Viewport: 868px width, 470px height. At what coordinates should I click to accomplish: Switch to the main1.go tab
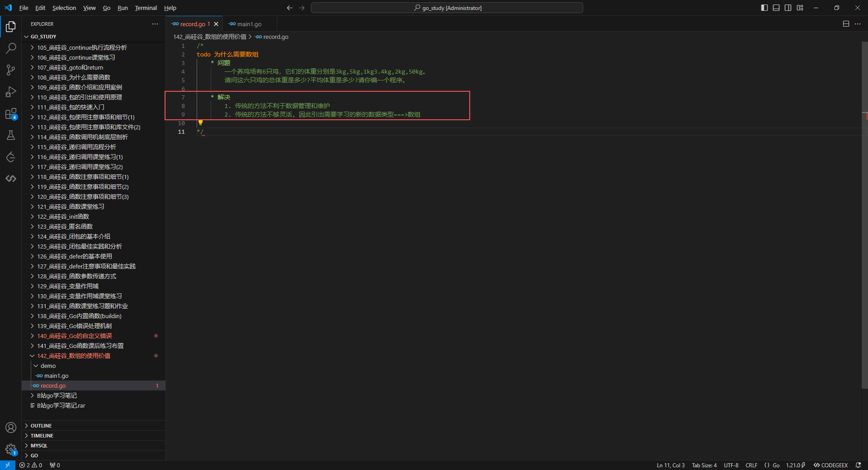(249, 24)
